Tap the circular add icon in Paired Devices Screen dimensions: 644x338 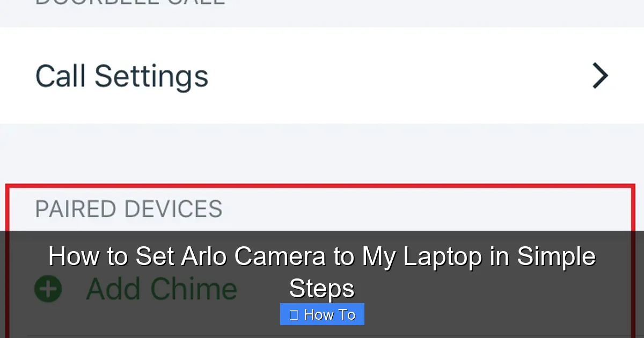[48, 289]
